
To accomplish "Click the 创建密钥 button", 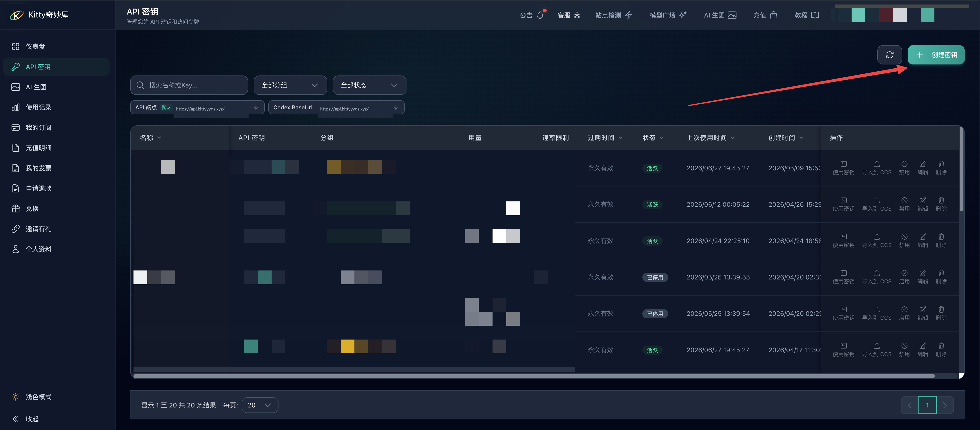I will 936,55.
